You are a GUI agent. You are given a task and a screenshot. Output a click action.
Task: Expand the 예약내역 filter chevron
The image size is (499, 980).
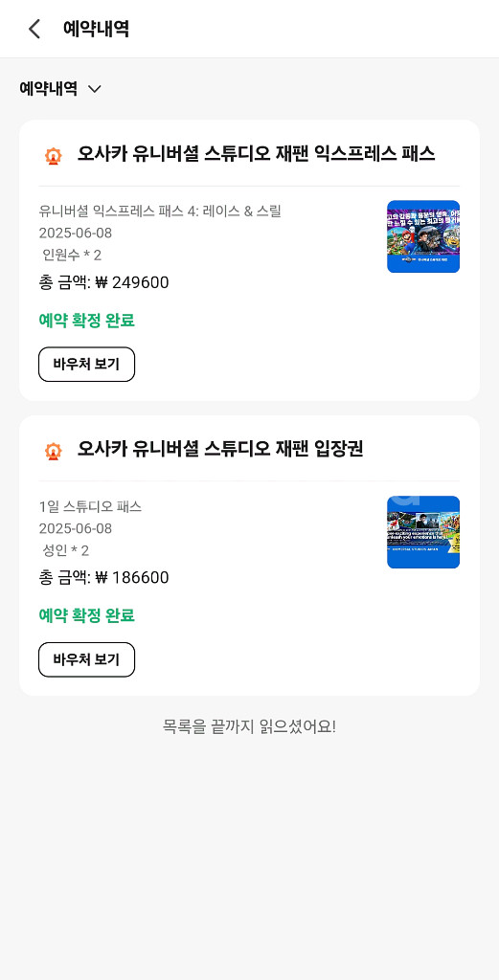[x=95, y=89]
